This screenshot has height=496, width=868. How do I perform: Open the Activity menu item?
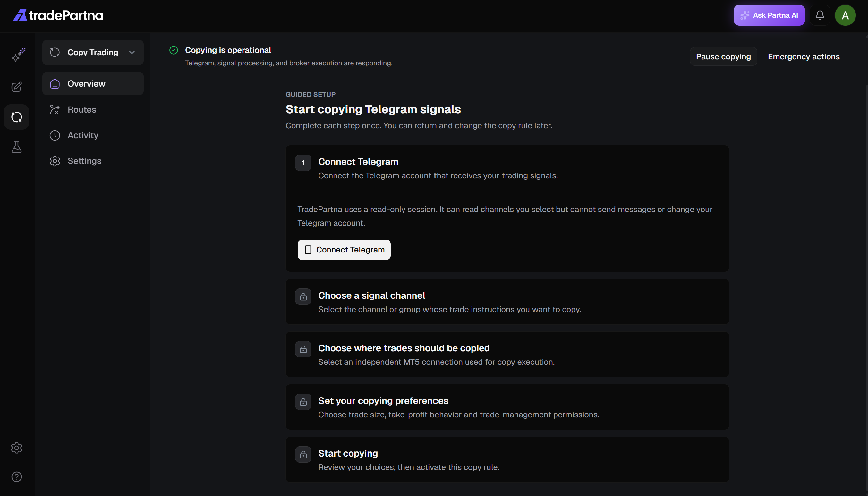(93, 135)
